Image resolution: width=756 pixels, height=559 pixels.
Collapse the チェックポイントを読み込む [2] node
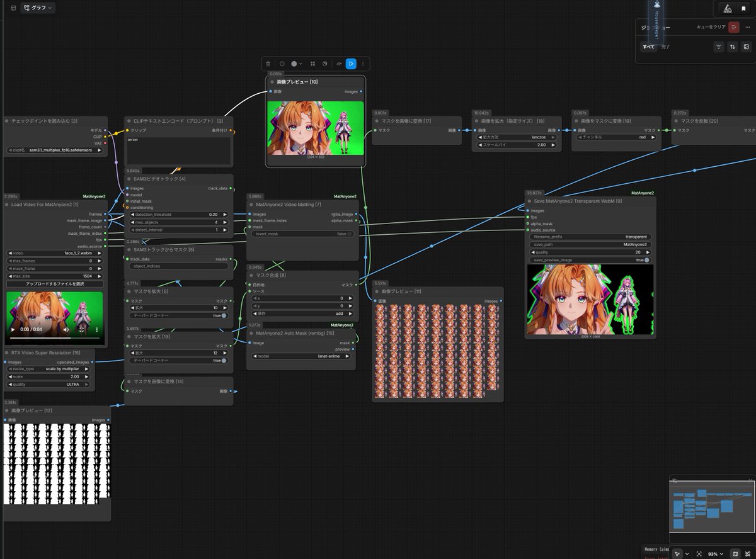tap(7, 121)
